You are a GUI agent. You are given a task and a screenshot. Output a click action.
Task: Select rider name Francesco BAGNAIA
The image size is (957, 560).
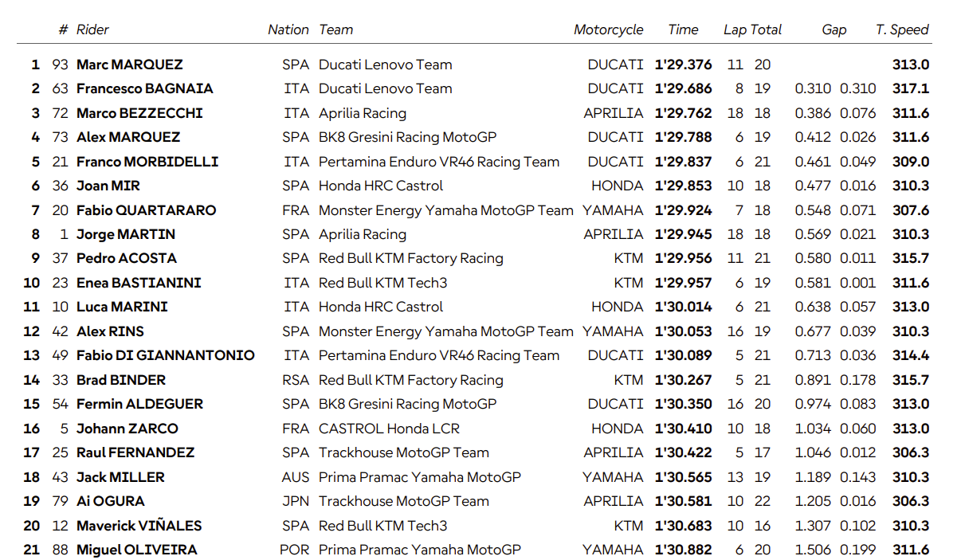[x=144, y=88]
